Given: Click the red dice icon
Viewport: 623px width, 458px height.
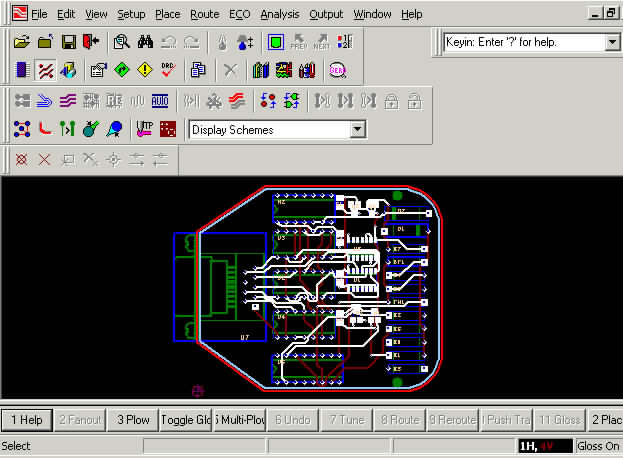Looking at the screenshot, I should 168,129.
